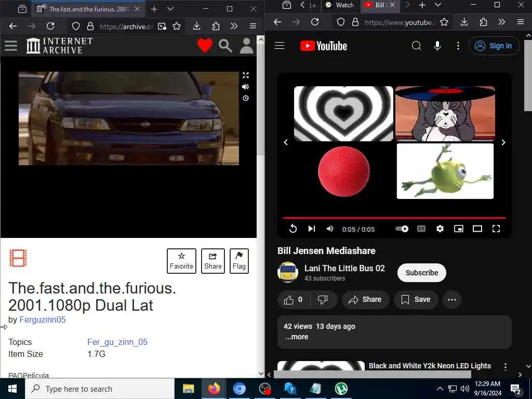Click the Flag button on archive page
The height and width of the screenshot is (399, 532).
pyautogui.click(x=239, y=261)
